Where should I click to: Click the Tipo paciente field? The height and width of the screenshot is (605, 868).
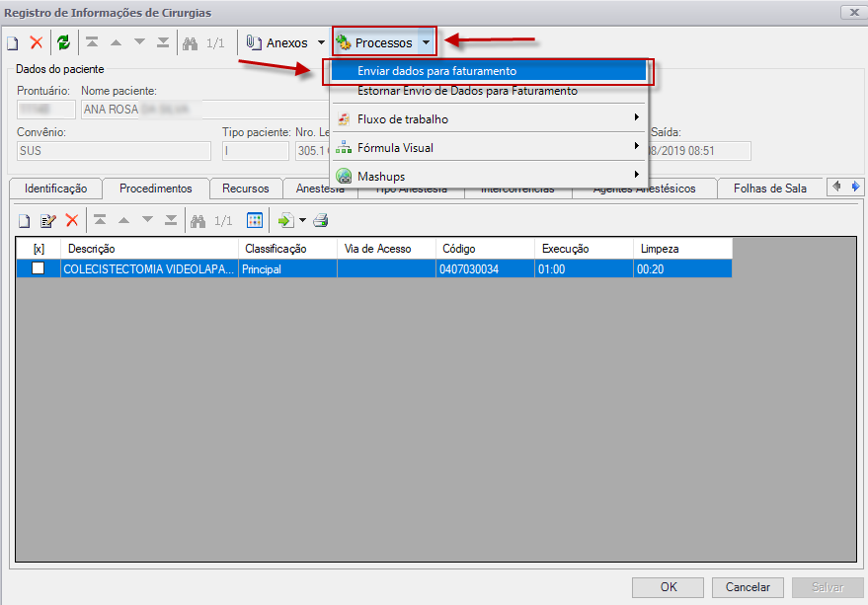click(255, 151)
